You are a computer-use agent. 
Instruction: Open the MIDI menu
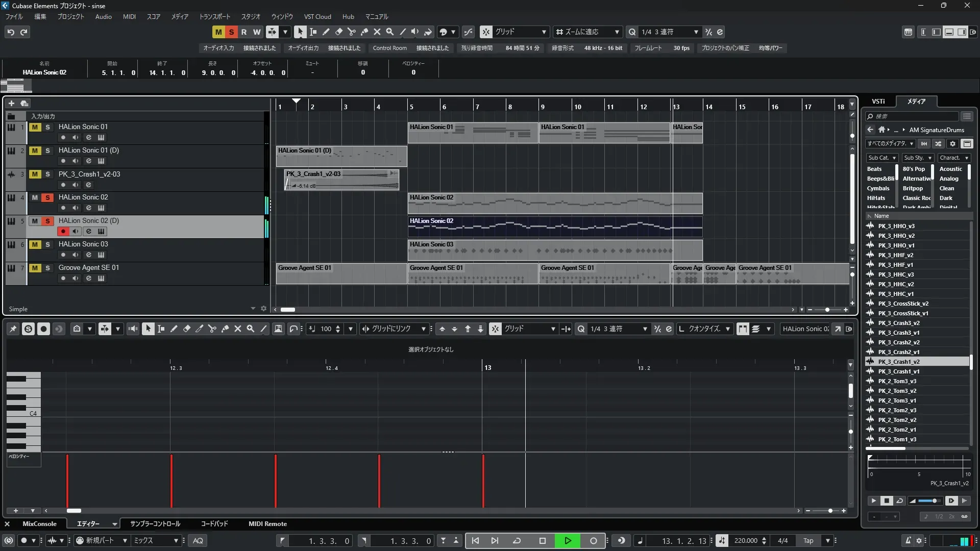click(x=129, y=17)
